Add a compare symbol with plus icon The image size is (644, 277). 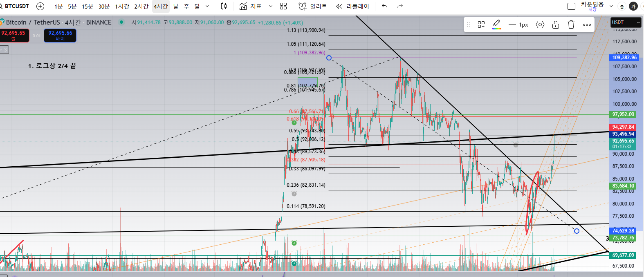tap(40, 6)
